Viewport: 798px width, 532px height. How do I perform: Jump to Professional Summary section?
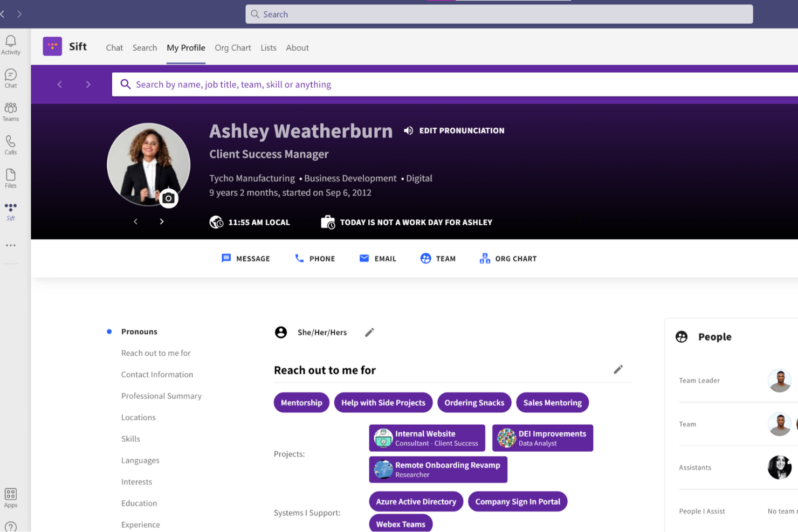161,396
